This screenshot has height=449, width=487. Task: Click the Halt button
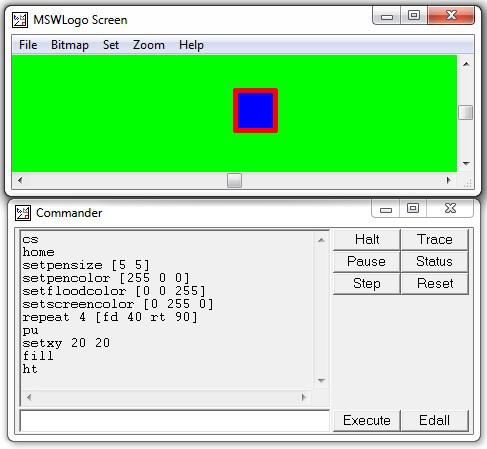[367, 239]
